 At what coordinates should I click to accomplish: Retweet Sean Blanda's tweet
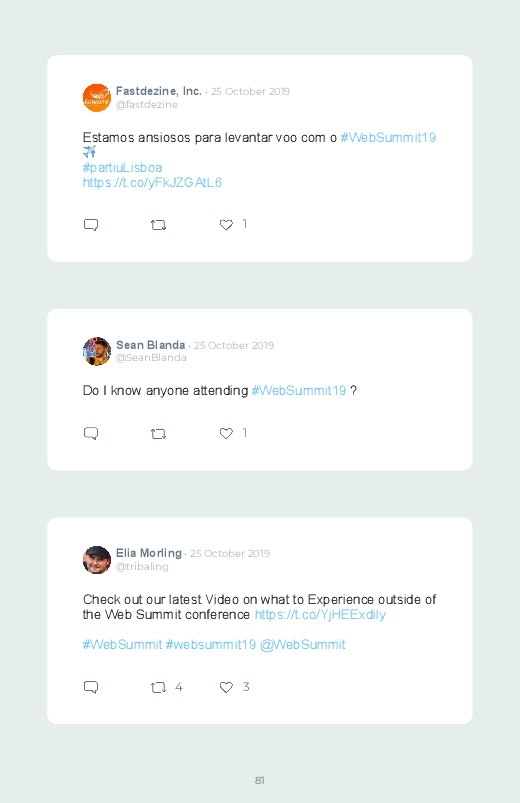coord(158,434)
